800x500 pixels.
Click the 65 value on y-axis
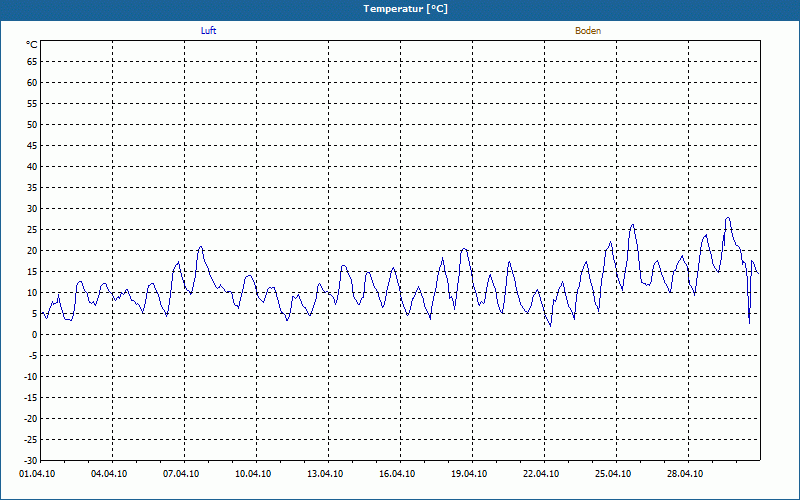click(x=32, y=62)
